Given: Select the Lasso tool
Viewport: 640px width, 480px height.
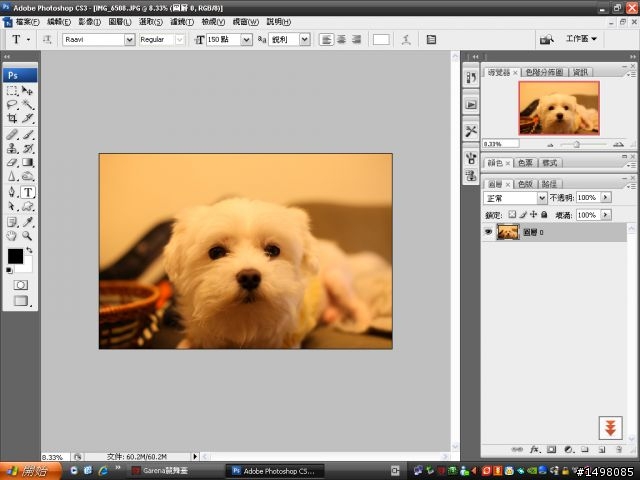Looking at the screenshot, I should pos(12,104).
